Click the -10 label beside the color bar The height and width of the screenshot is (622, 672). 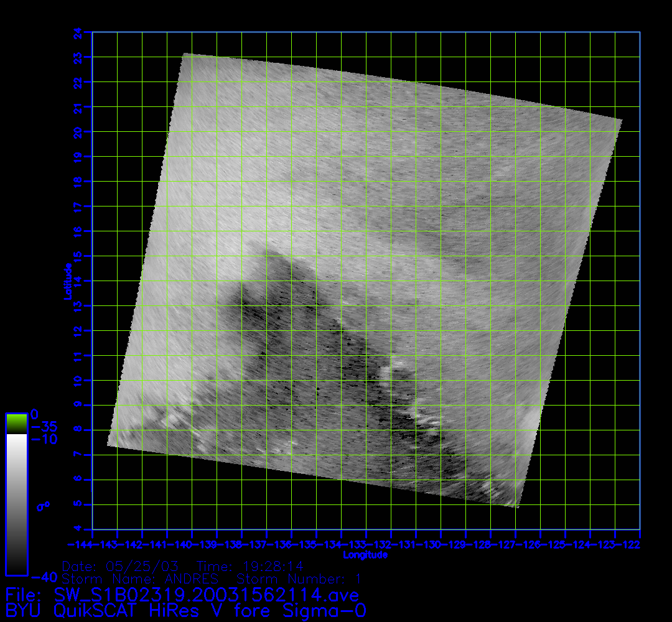click(x=42, y=440)
